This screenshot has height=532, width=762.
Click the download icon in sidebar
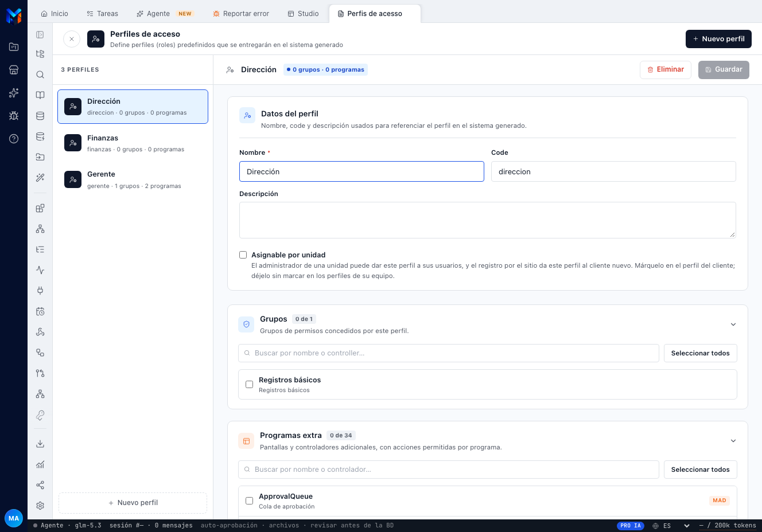click(40, 444)
